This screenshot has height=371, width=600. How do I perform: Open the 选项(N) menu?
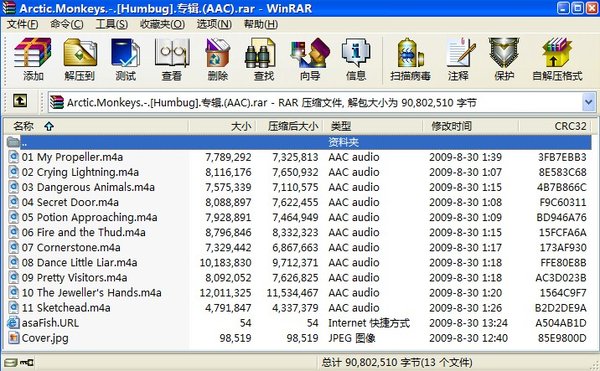click(x=214, y=24)
